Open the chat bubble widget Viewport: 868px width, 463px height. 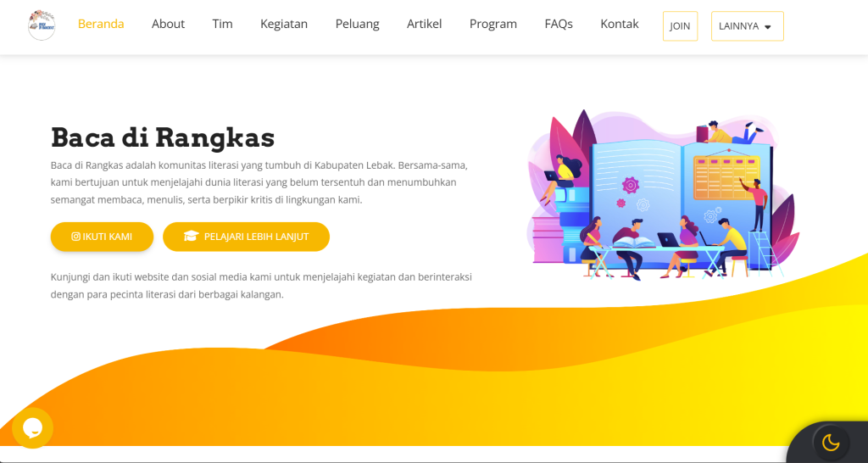33,427
